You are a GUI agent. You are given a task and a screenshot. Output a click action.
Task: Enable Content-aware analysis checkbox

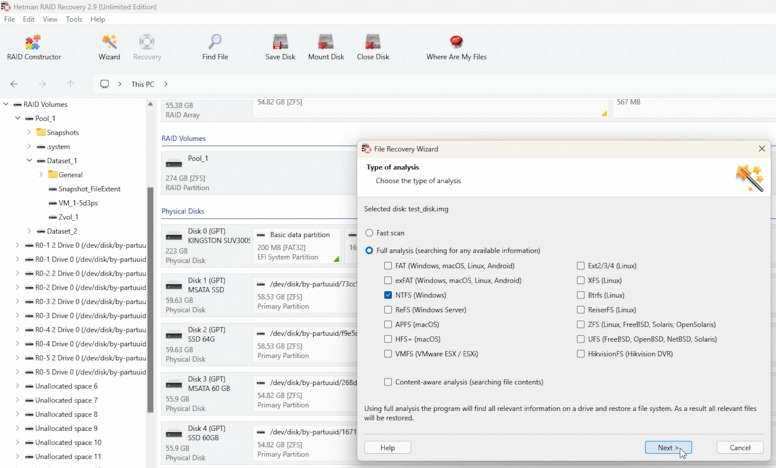coord(388,382)
